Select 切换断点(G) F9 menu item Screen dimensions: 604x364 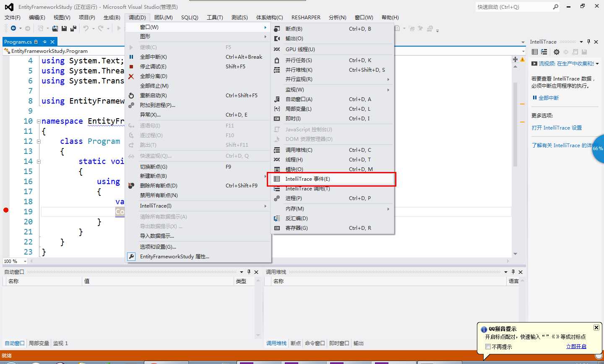(198, 167)
